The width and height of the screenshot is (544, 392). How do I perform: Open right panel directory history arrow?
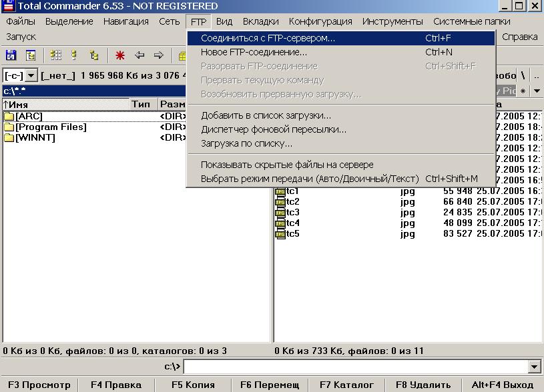tap(537, 90)
